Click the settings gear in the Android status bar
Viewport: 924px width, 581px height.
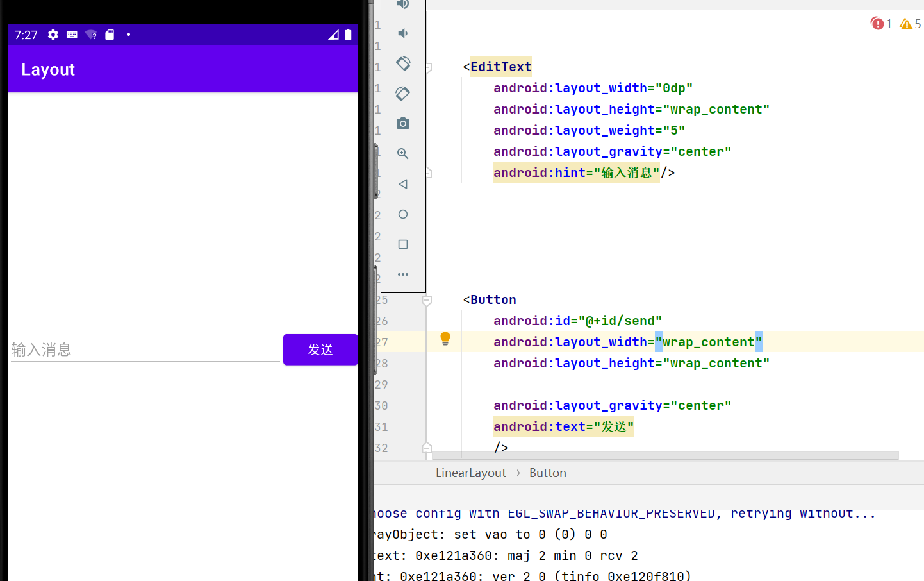[x=53, y=35]
